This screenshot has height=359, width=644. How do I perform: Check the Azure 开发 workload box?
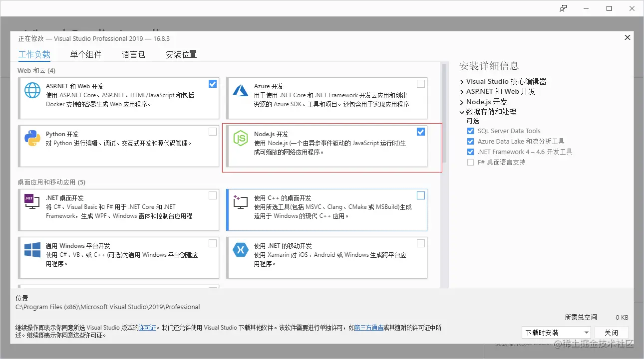coord(421,84)
